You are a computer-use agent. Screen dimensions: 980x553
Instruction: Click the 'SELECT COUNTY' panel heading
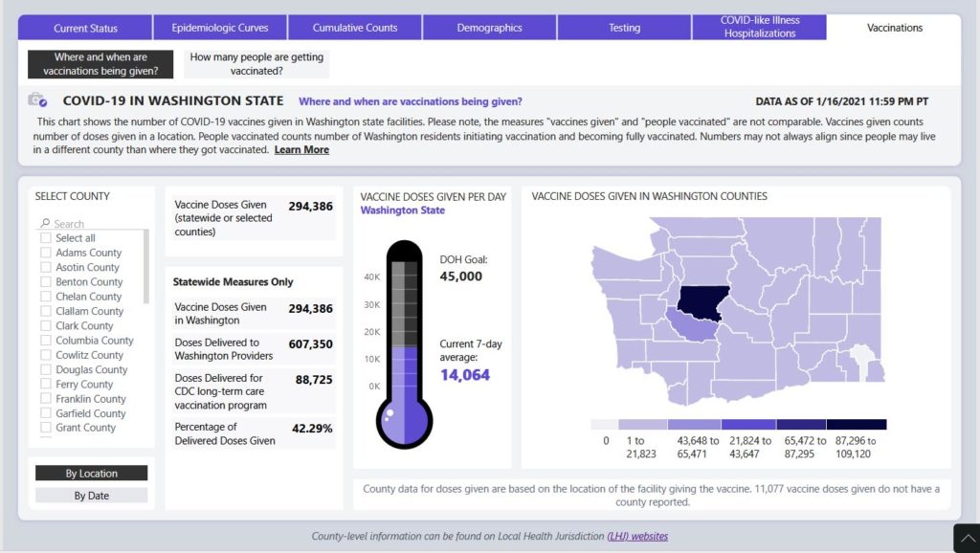(73, 196)
